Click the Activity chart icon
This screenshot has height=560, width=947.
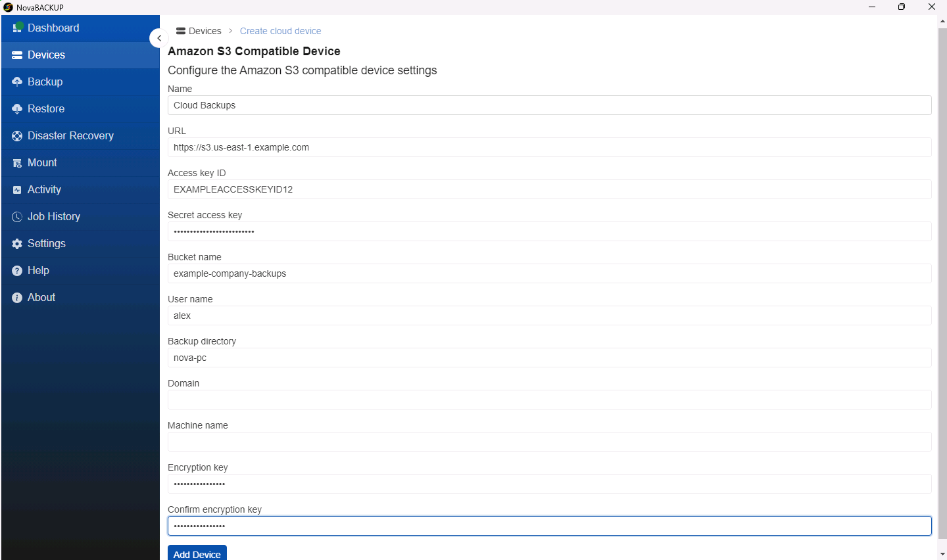[x=17, y=189]
